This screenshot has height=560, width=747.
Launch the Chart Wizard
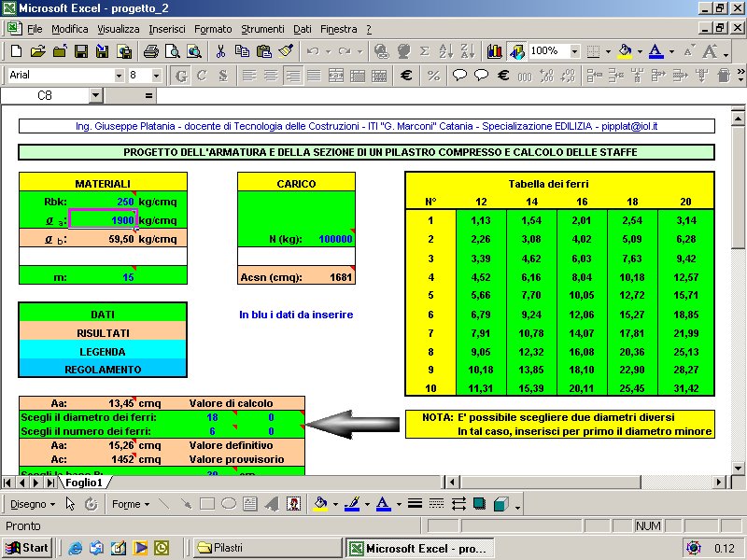495,51
